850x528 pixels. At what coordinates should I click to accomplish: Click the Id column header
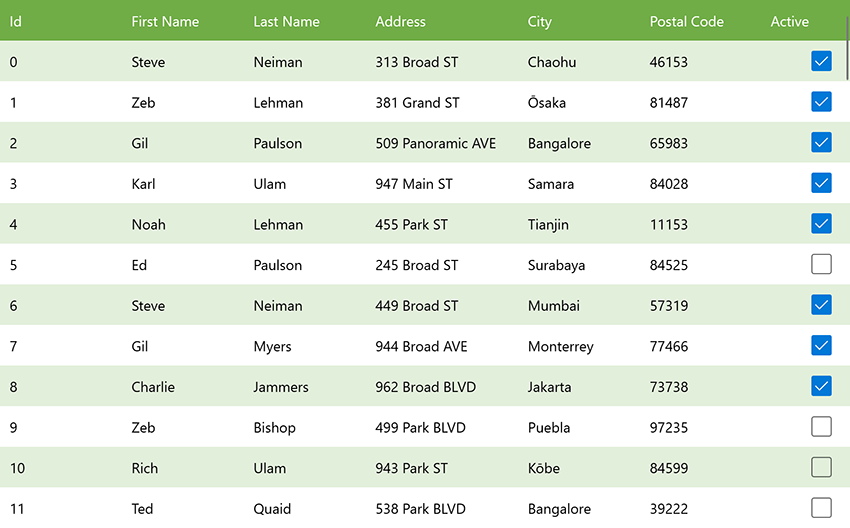coord(16,21)
